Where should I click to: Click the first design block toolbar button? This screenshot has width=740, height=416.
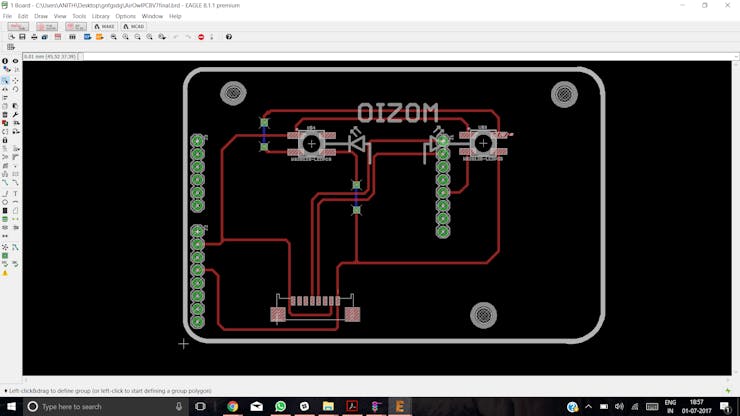pyautogui.click(x=18, y=26)
